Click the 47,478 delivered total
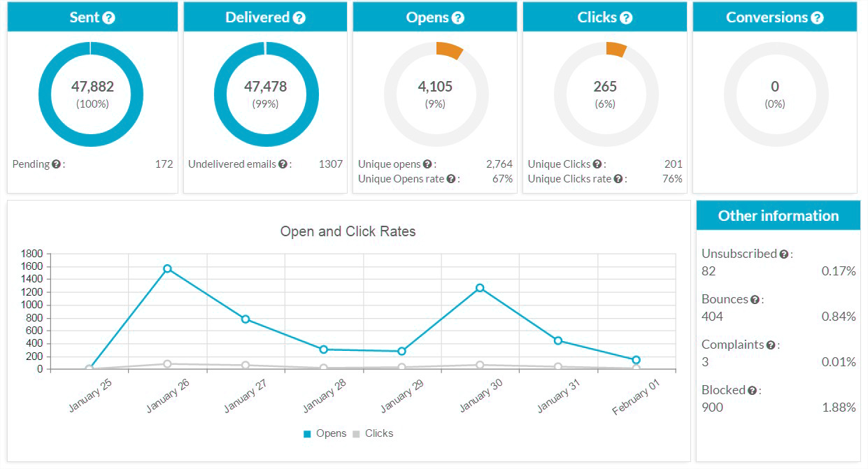 coord(265,87)
